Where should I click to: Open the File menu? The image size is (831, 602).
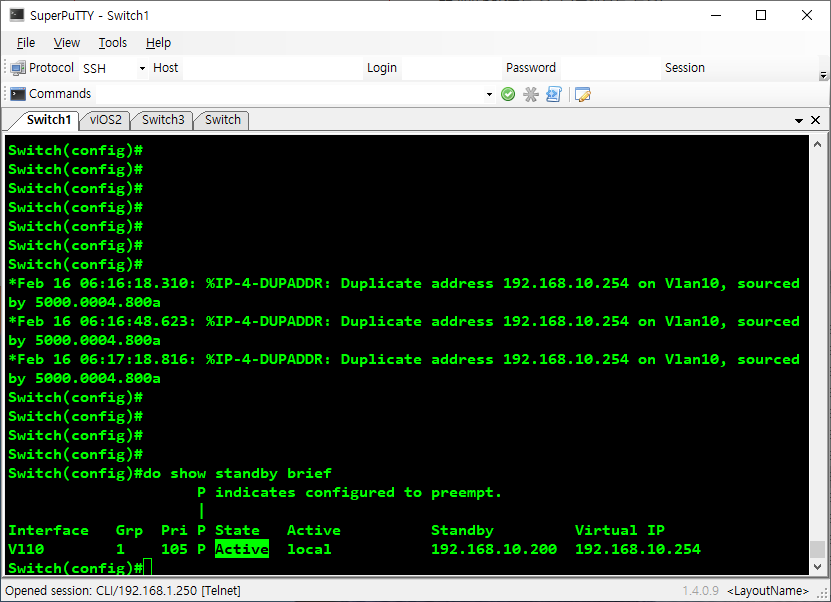pyautogui.click(x=25, y=42)
